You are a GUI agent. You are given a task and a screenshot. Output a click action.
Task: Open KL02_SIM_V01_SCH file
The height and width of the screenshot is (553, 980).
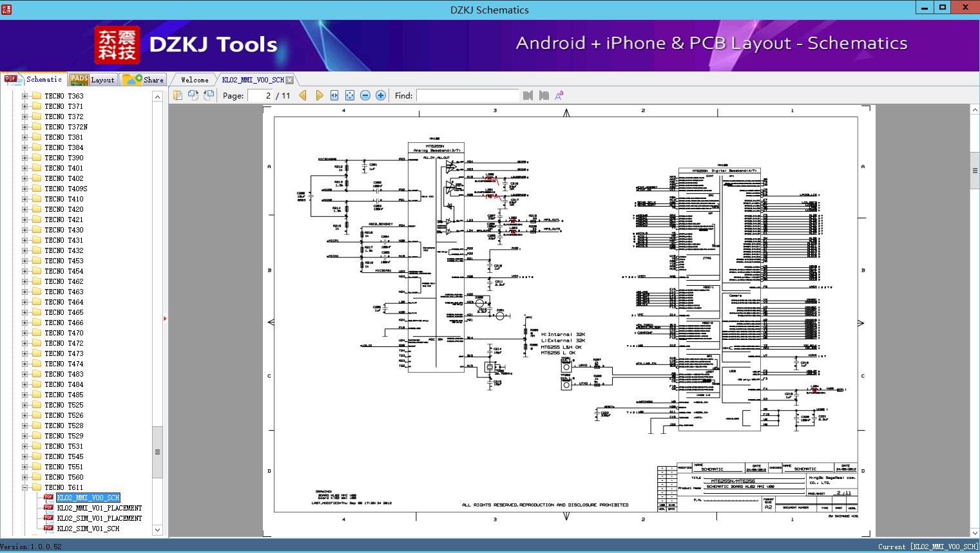coord(88,529)
